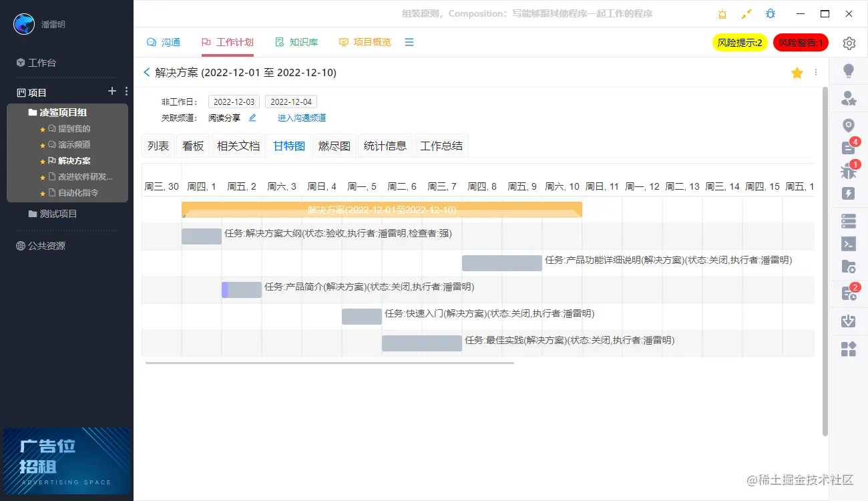Open the 相关文档 tab
The image size is (868, 501).
[x=238, y=146]
